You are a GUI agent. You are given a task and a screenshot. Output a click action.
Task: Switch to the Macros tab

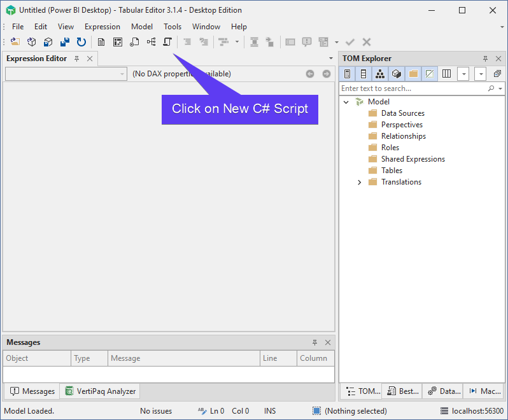(x=484, y=391)
